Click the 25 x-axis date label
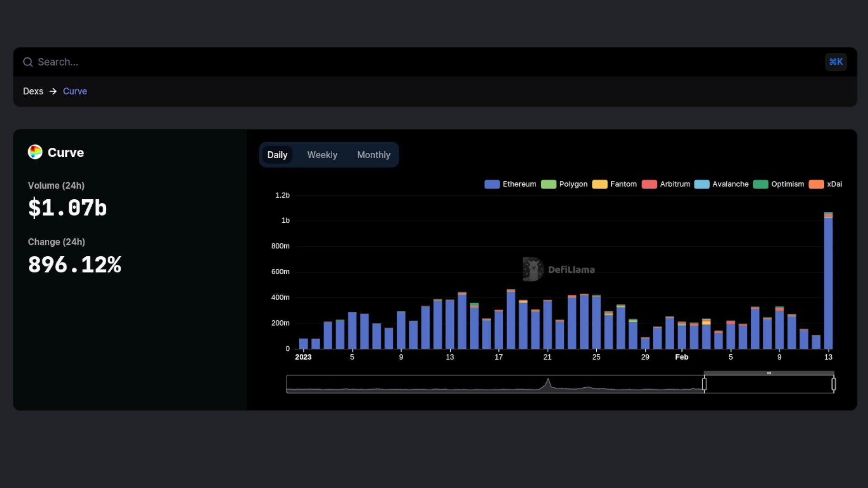 pyautogui.click(x=596, y=357)
